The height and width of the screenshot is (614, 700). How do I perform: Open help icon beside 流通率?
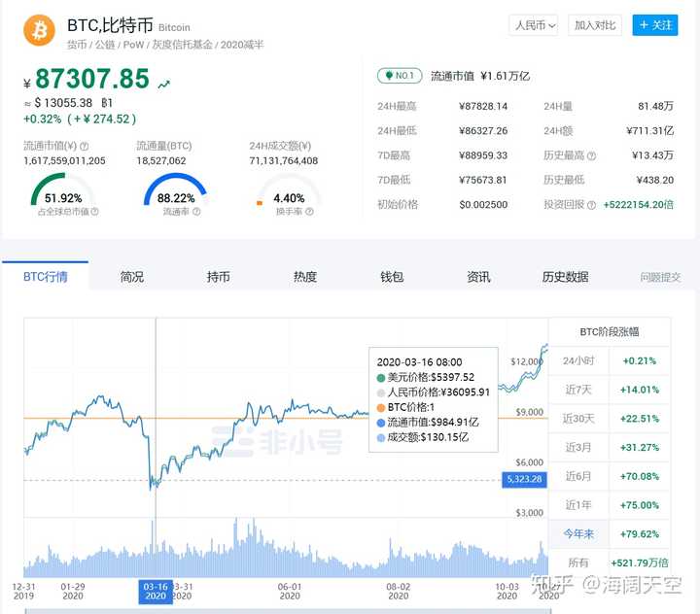[196, 212]
